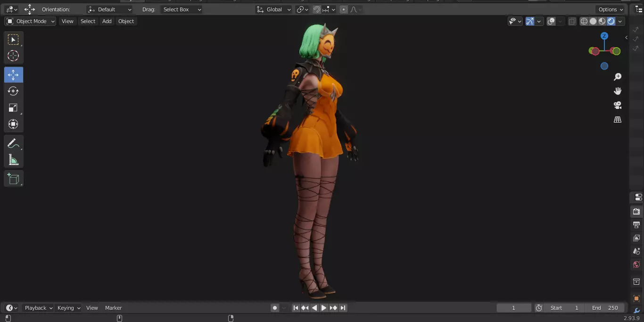Toggle proportional editing button
The width and height of the screenshot is (644, 322).
pyautogui.click(x=343, y=9)
